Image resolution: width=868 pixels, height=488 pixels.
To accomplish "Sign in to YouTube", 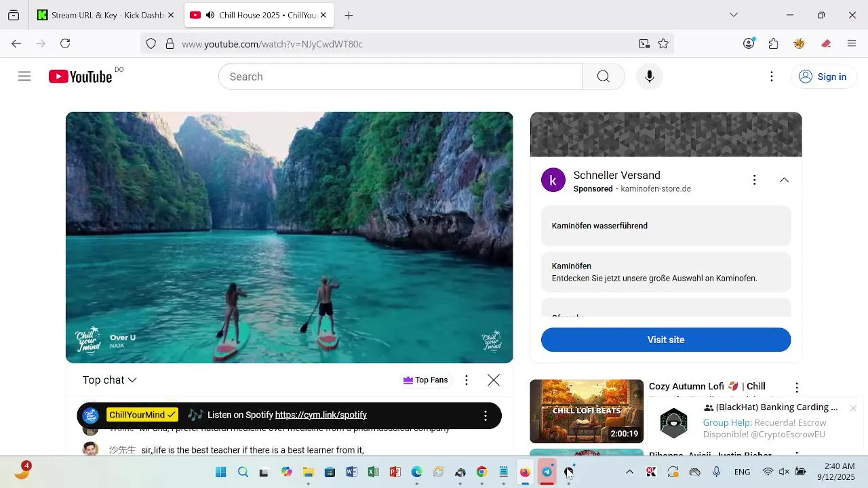I will click(823, 77).
